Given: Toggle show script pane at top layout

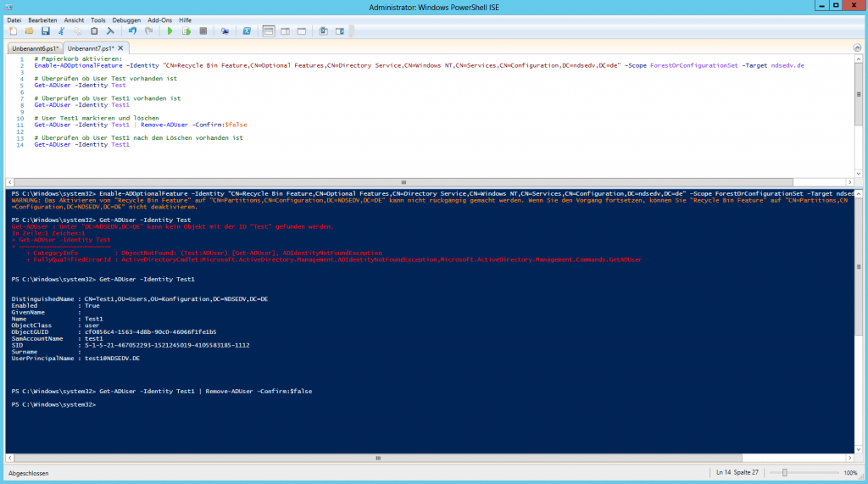Looking at the screenshot, I should (269, 31).
